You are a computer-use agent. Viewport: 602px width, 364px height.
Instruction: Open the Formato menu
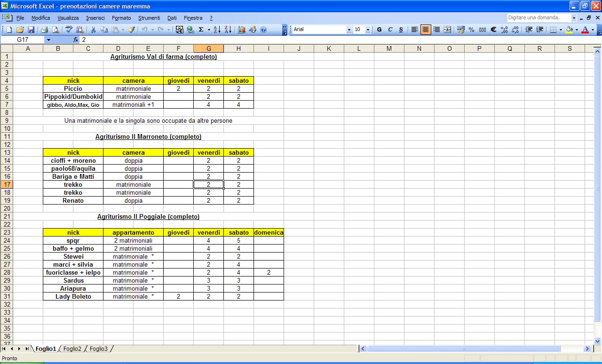[121, 18]
